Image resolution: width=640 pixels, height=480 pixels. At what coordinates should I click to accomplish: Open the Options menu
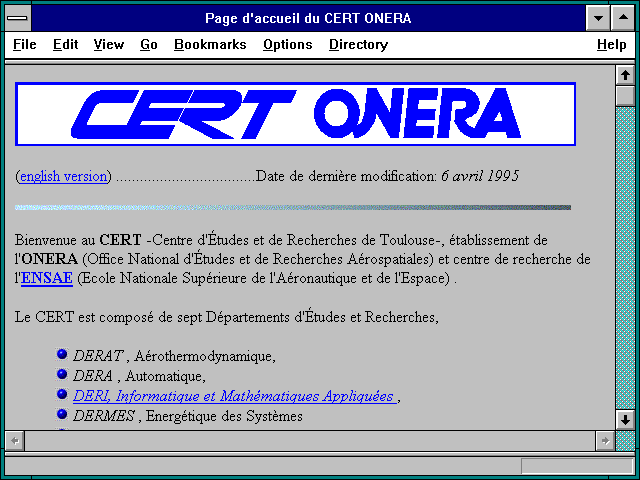pos(287,44)
